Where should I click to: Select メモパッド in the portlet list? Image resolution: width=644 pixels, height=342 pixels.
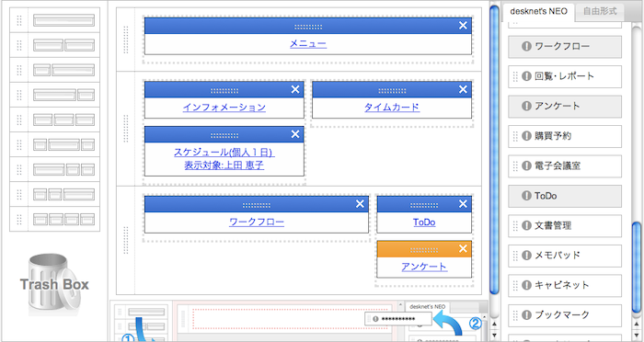point(565,256)
